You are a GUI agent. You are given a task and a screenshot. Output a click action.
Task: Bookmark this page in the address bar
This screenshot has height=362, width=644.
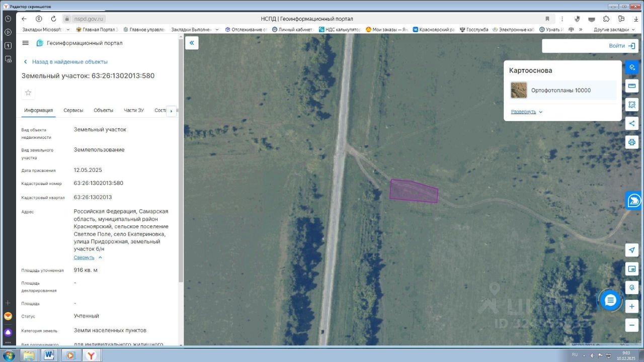pyautogui.click(x=547, y=19)
